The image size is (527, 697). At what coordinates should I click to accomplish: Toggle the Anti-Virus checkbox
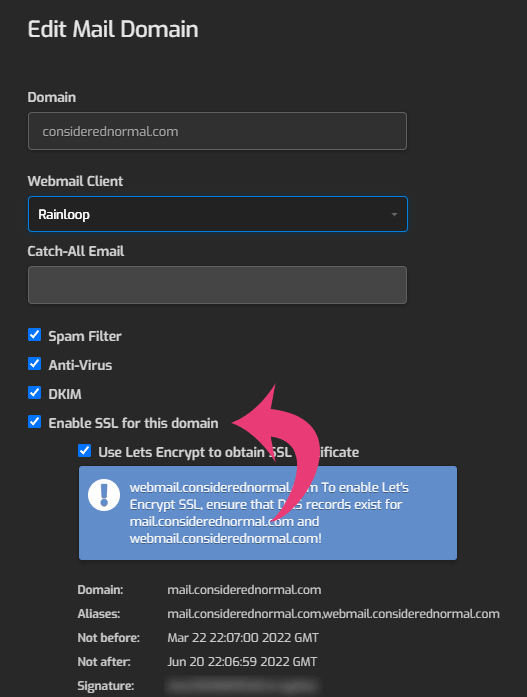pyautogui.click(x=35, y=364)
